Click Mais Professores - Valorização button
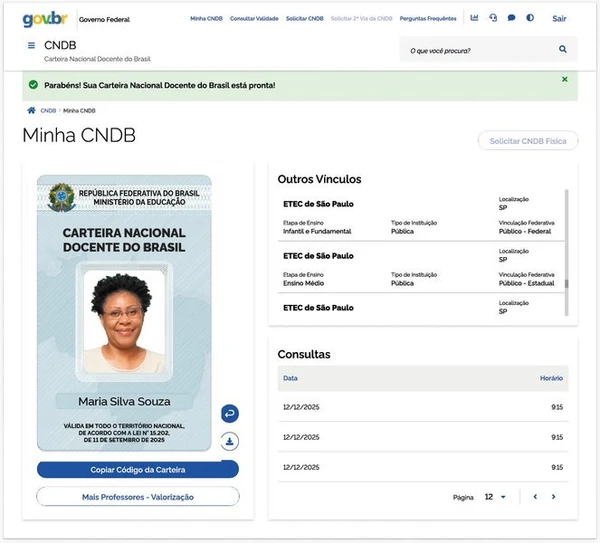The width and height of the screenshot is (600, 543). click(138, 497)
